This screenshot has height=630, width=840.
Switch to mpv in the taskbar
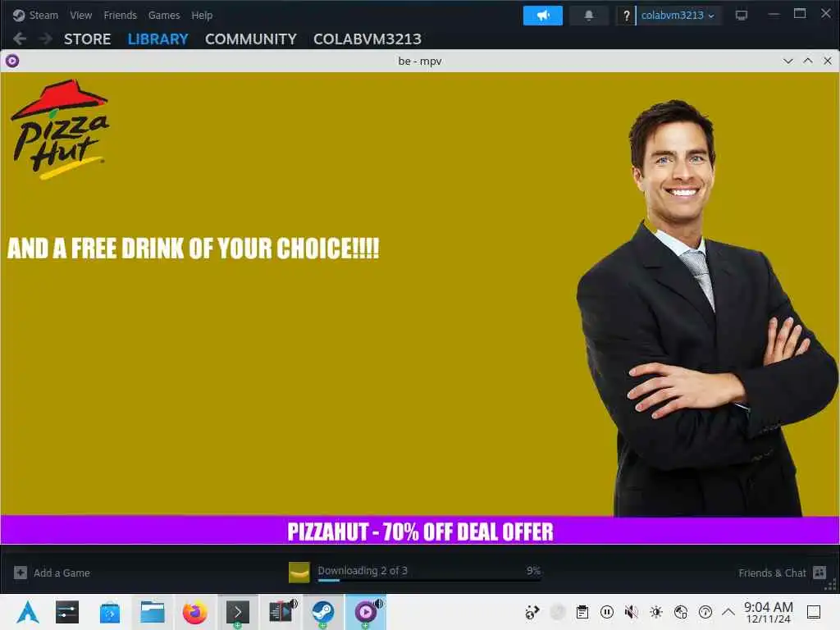(365, 612)
